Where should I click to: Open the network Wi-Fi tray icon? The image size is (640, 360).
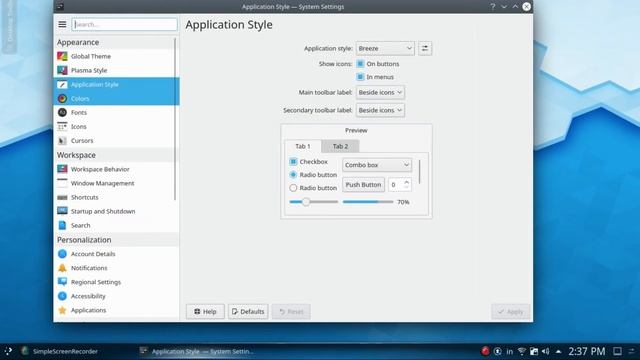point(521,351)
